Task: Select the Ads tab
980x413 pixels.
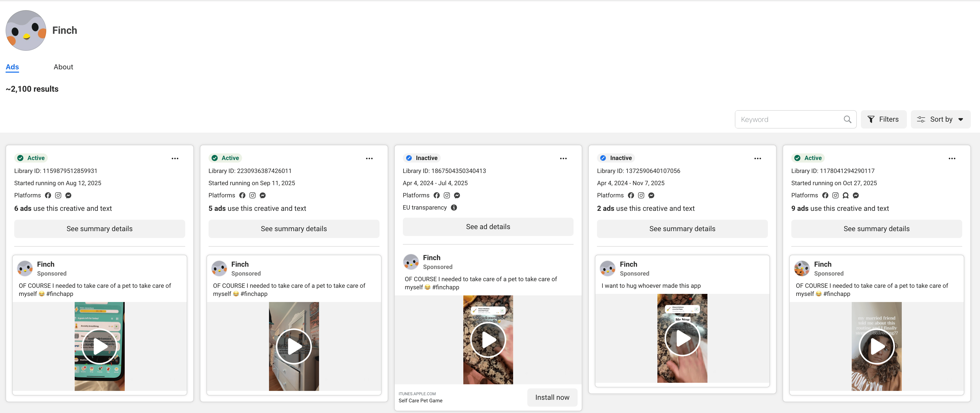Action: coord(12,67)
